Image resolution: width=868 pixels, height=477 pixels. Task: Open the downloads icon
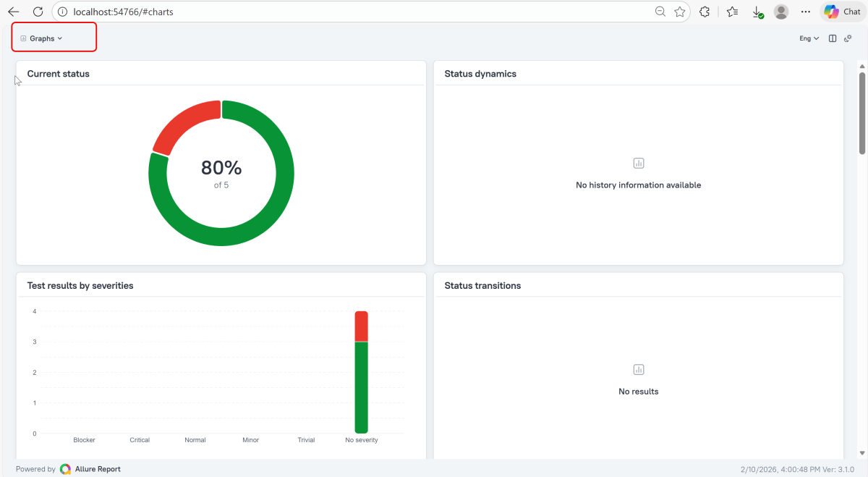[x=757, y=12]
